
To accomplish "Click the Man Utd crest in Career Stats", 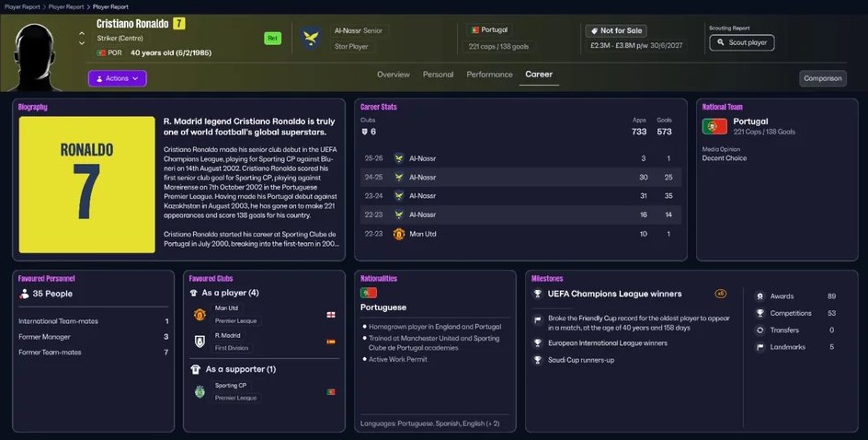I will click(398, 234).
